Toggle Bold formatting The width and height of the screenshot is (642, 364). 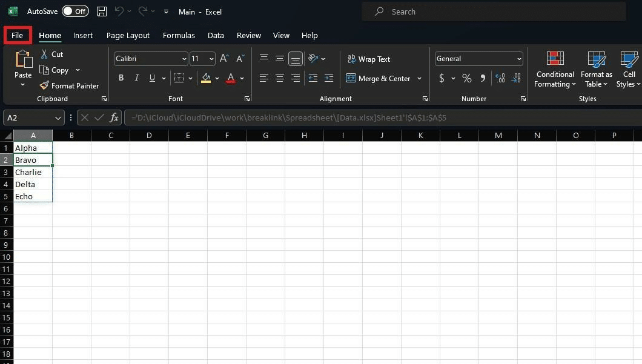pyautogui.click(x=121, y=78)
